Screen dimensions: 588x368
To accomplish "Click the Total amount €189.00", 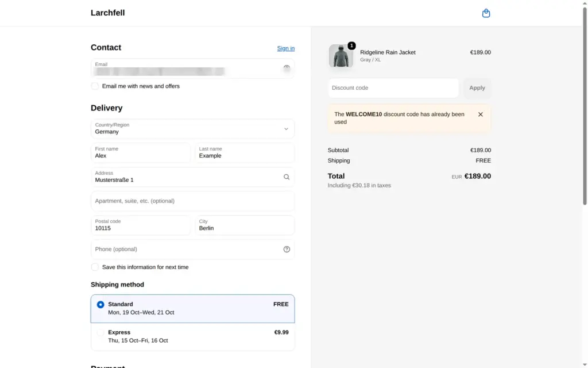I will point(477,176).
